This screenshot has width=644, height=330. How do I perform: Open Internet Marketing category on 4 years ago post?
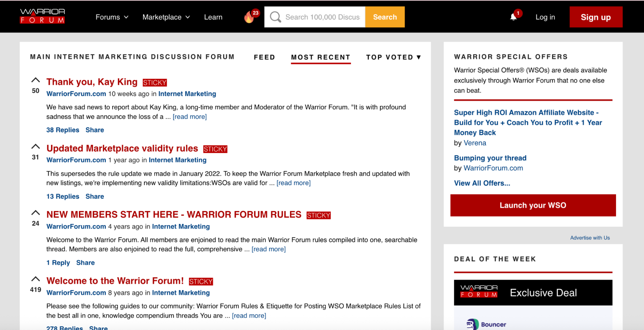[x=181, y=226]
